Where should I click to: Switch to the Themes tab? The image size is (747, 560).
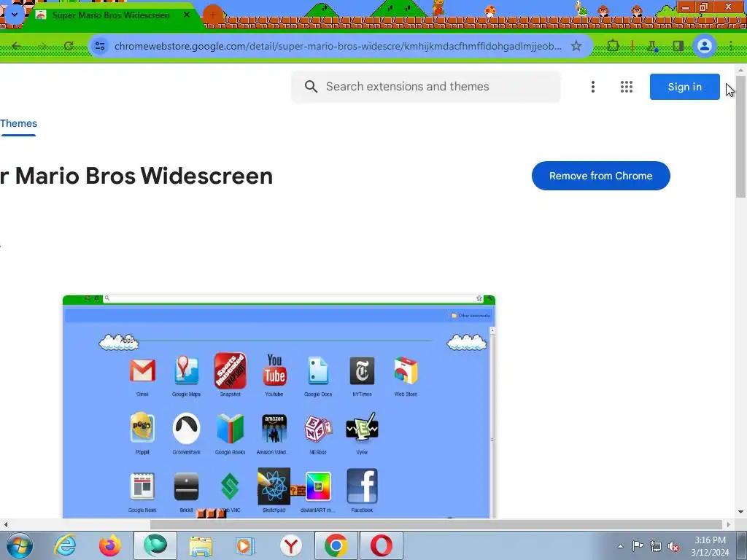pos(18,124)
